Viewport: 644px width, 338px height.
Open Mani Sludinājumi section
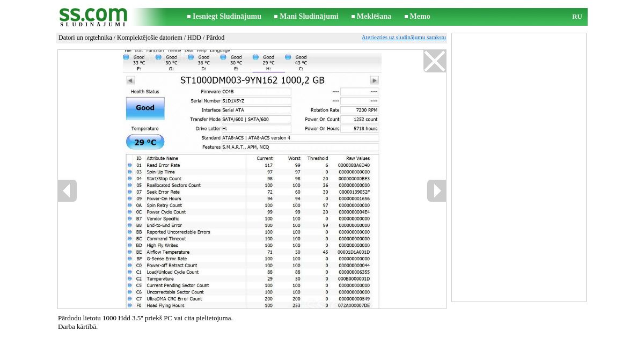pos(309,17)
